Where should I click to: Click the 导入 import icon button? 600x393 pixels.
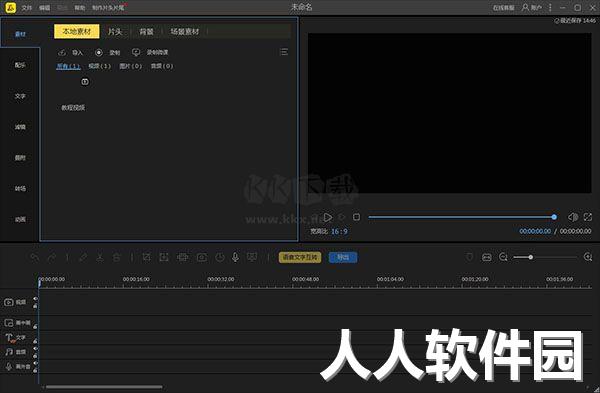70,52
